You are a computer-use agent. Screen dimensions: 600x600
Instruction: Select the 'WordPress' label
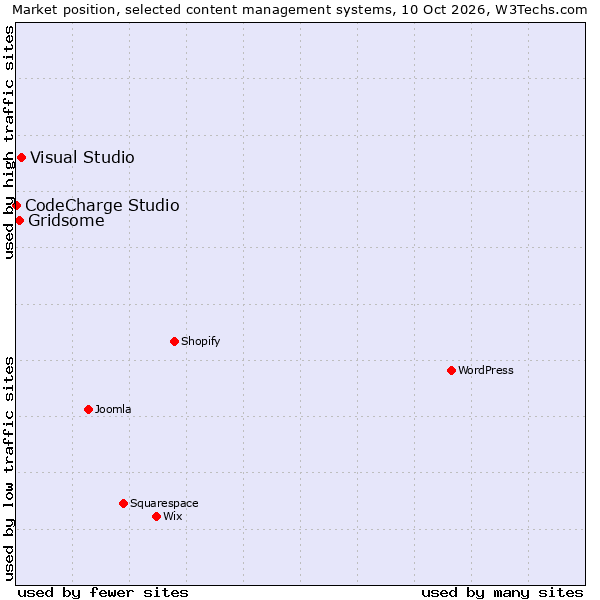pos(486,370)
